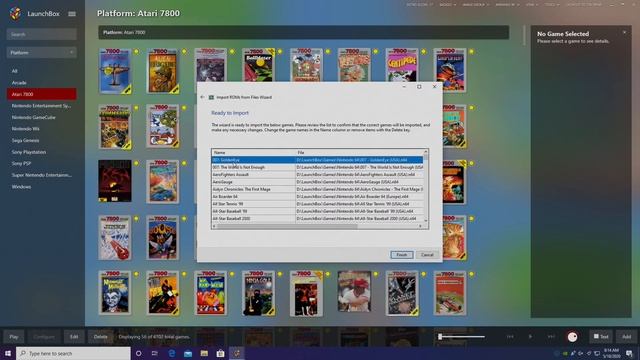The image size is (640, 360).
Task: Open the View dropdown menu
Action: tap(532, 4)
